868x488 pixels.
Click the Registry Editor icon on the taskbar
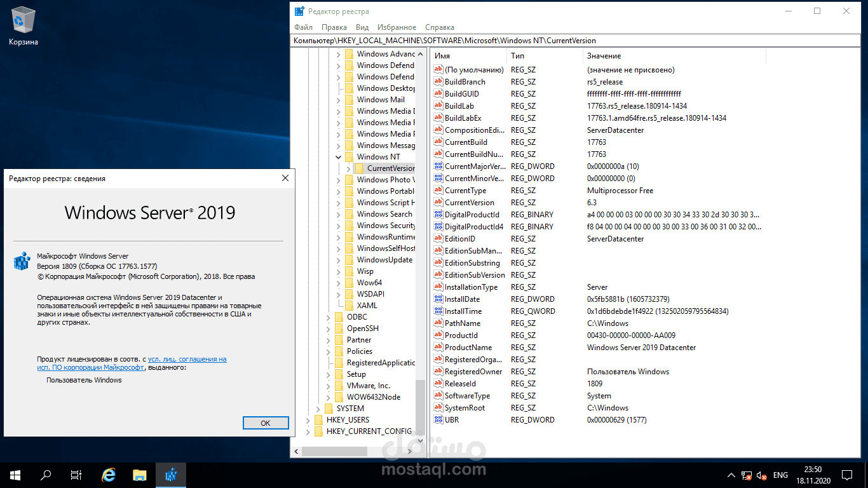(170, 475)
